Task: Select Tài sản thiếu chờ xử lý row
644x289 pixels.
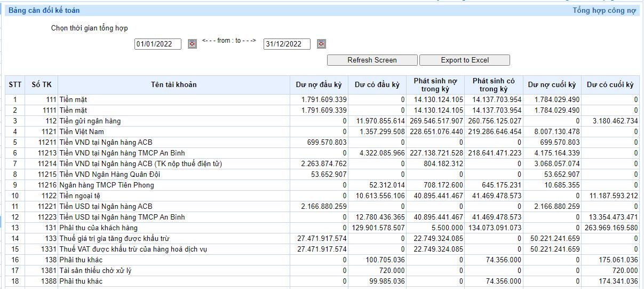Action: point(95,270)
